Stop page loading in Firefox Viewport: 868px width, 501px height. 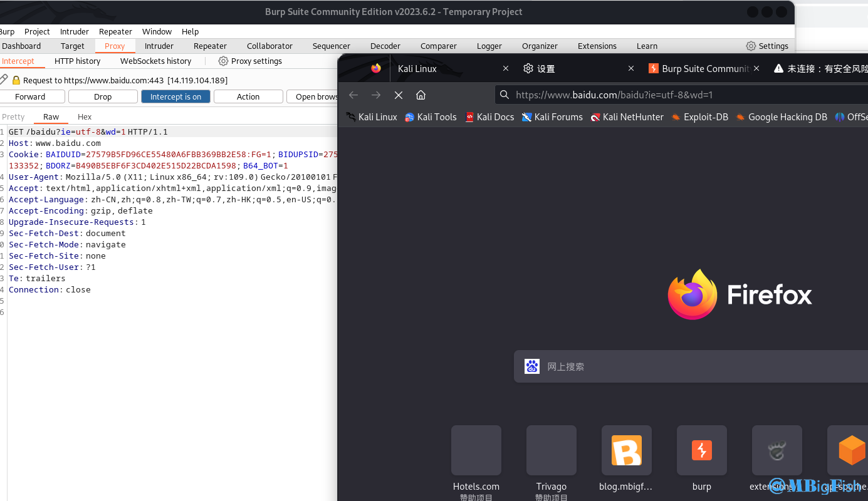(399, 95)
